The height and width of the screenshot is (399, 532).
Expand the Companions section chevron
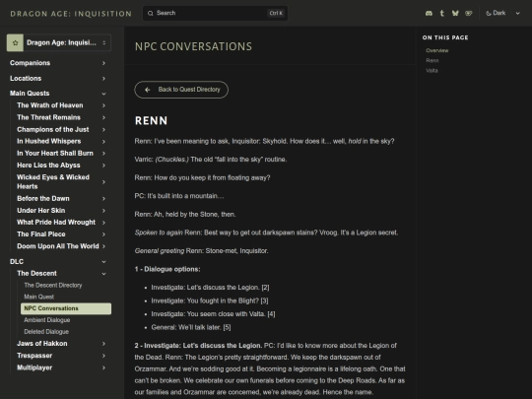103,63
